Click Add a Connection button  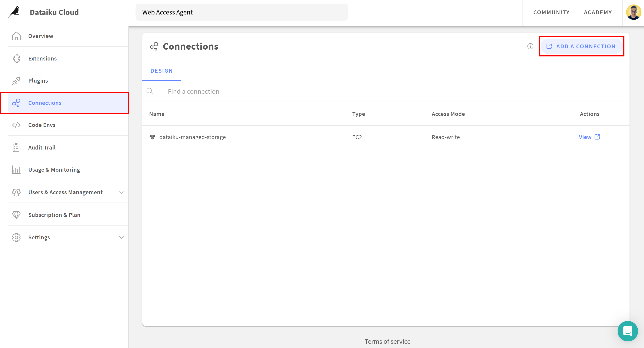tap(581, 46)
